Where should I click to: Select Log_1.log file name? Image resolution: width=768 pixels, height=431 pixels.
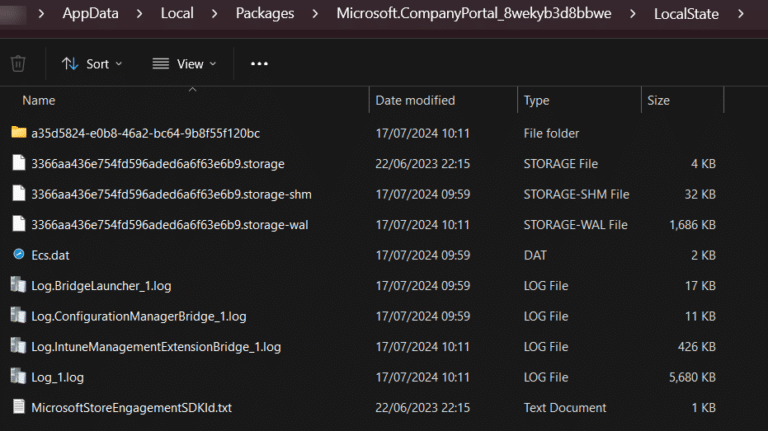tap(57, 378)
